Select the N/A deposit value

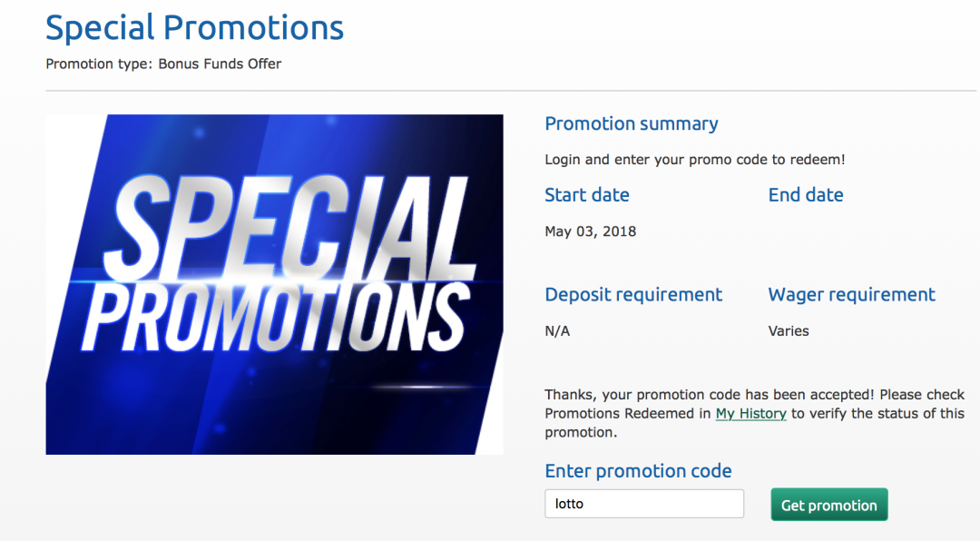tap(557, 331)
